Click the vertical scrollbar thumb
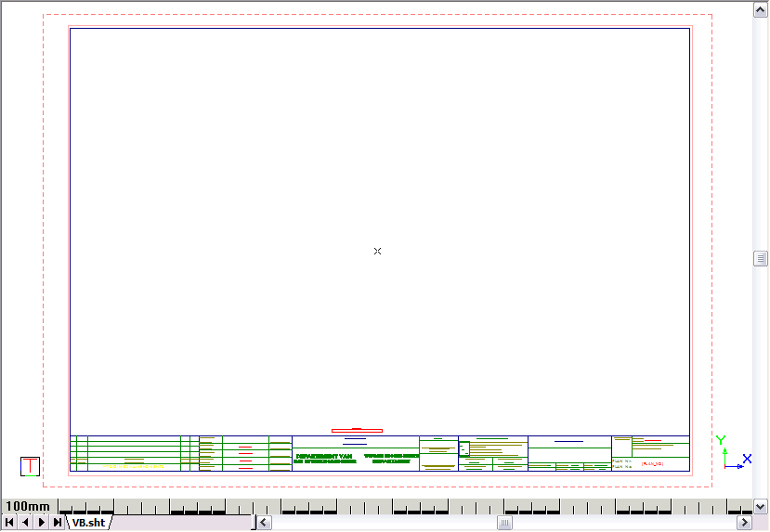This screenshot has width=770, height=532. tap(761, 258)
